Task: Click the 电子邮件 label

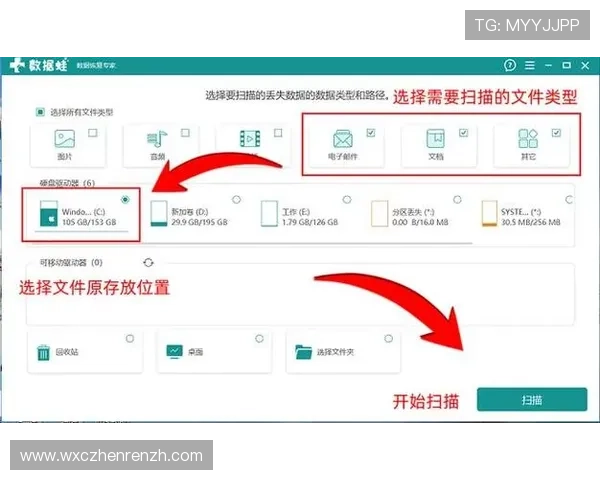Action: [342, 156]
